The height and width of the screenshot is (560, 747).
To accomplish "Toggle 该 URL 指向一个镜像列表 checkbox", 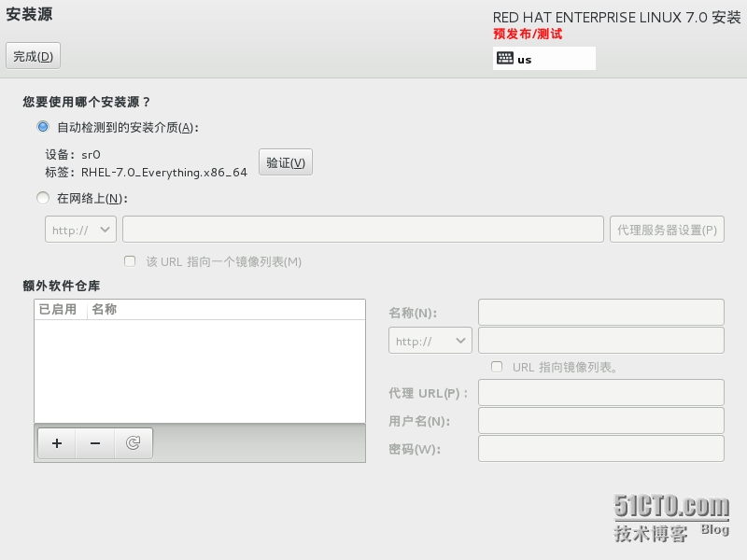I will tap(130, 261).
